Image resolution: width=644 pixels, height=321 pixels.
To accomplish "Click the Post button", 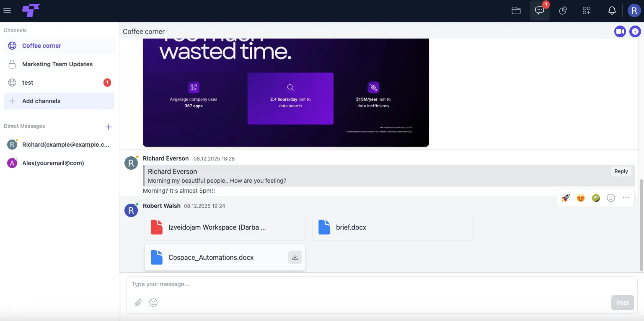I will (622, 303).
